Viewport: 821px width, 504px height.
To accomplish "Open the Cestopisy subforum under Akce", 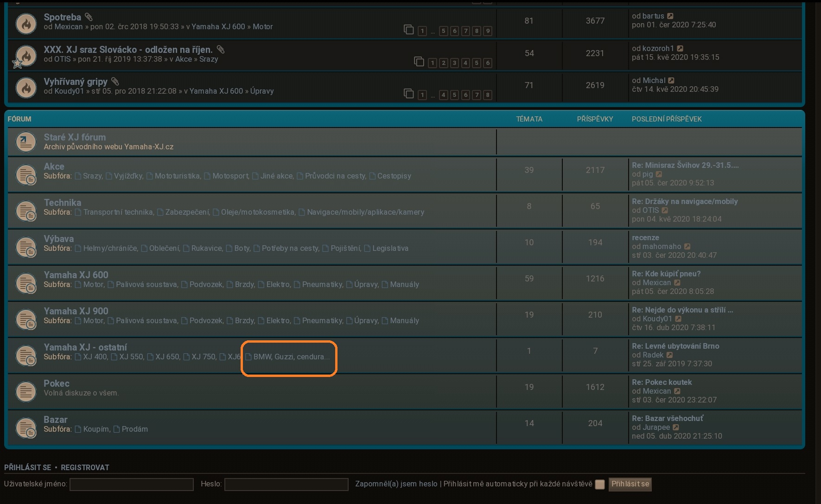I will pos(394,176).
